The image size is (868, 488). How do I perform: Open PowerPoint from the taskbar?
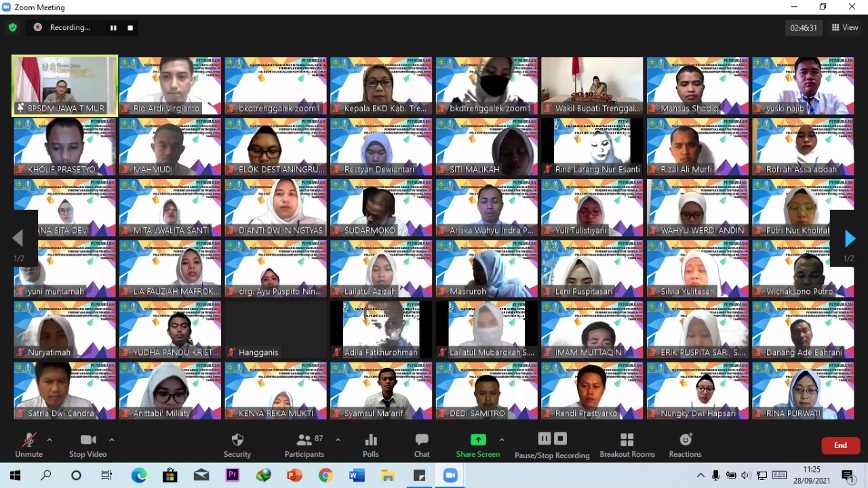click(x=294, y=475)
